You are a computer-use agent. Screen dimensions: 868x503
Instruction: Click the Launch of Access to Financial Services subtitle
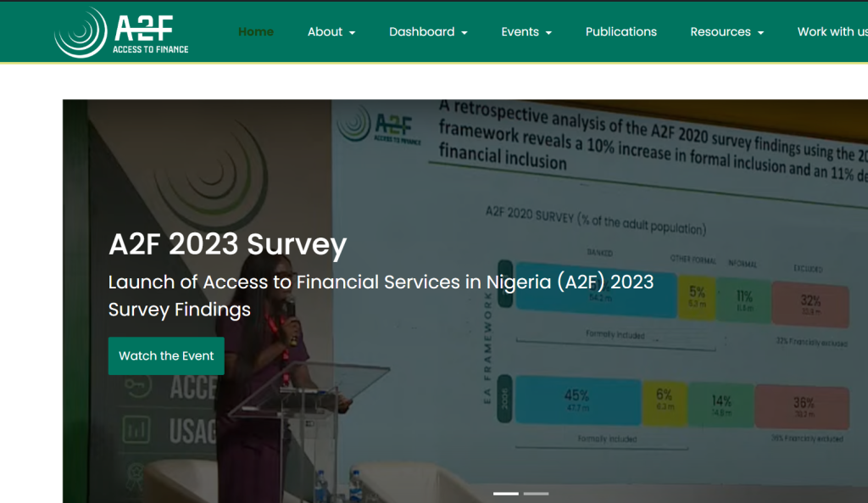pyautogui.click(x=381, y=296)
